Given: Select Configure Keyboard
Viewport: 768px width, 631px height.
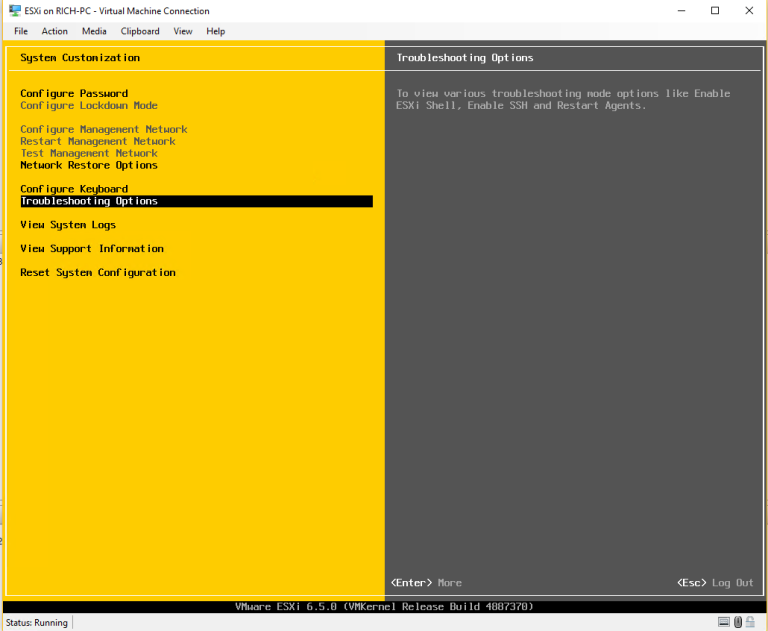Looking at the screenshot, I should (74, 189).
